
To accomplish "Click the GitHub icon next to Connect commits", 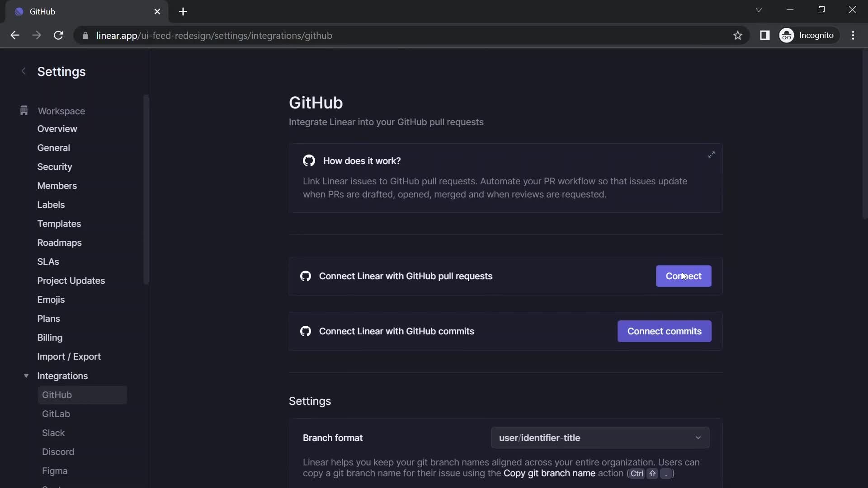I will pyautogui.click(x=305, y=331).
